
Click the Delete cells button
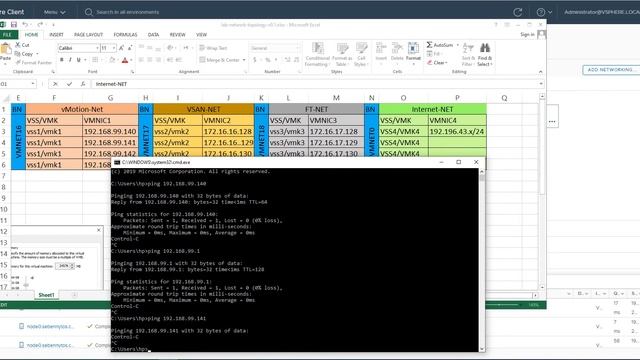(x=397, y=52)
